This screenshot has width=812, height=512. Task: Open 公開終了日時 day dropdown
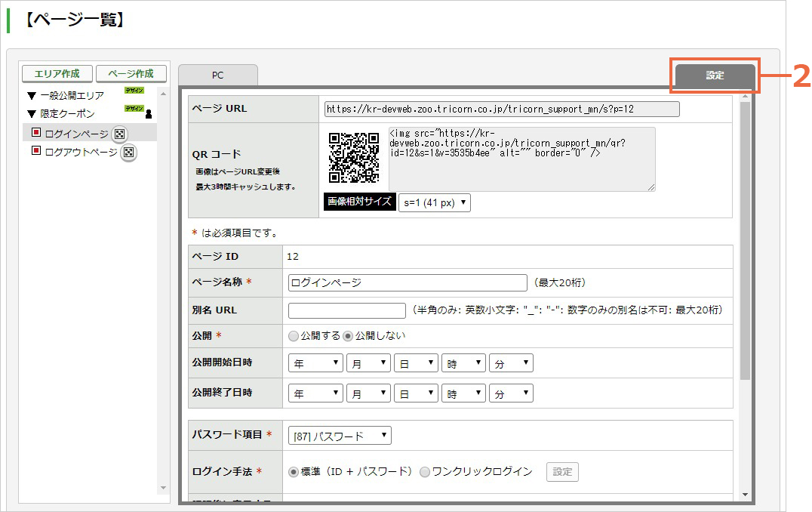[416, 393]
